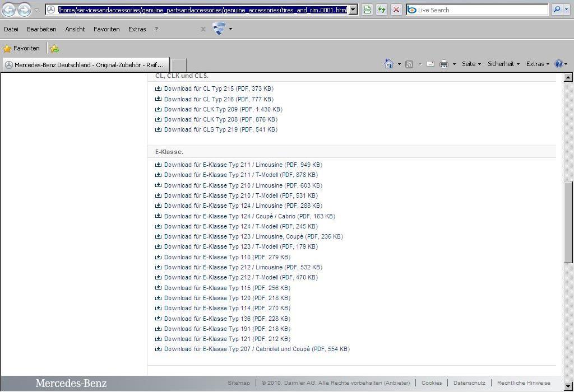Click download icon beside E-Klasse Typ 124 Limousine
Viewport: 574px width, 392px height.
point(158,206)
